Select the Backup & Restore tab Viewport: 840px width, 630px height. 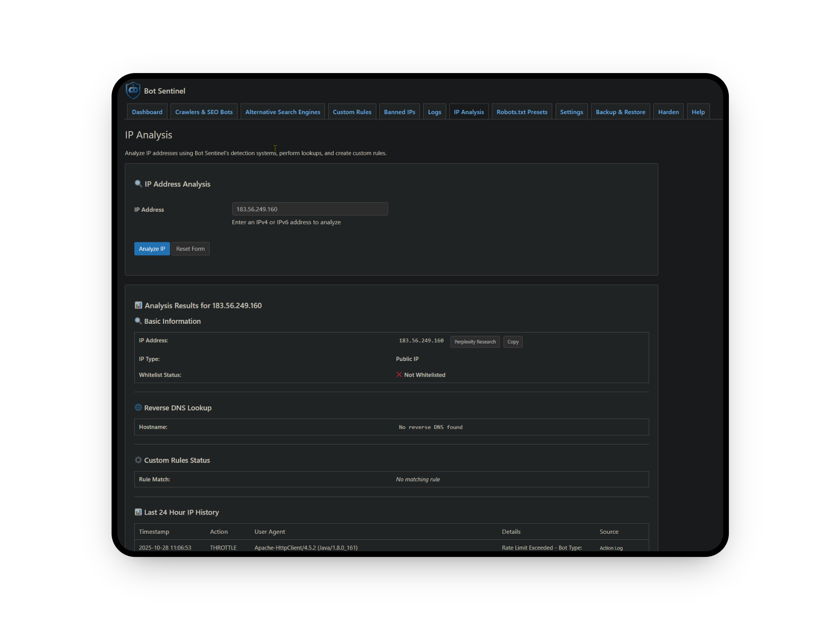click(x=620, y=112)
